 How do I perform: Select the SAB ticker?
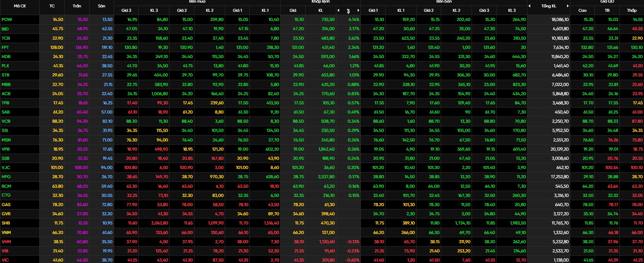(x=6, y=112)
